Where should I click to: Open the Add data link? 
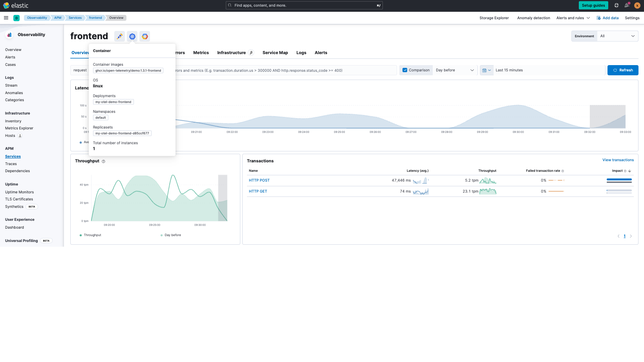click(607, 18)
